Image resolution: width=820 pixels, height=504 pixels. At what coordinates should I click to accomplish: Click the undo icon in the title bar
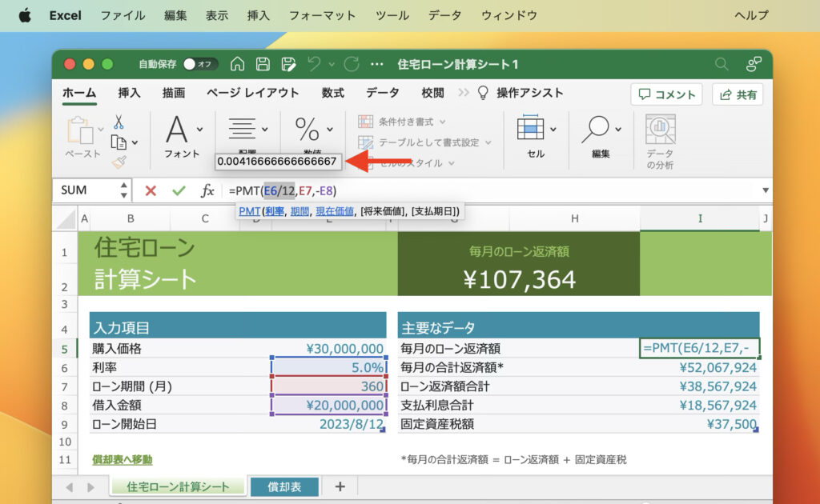[x=313, y=64]
